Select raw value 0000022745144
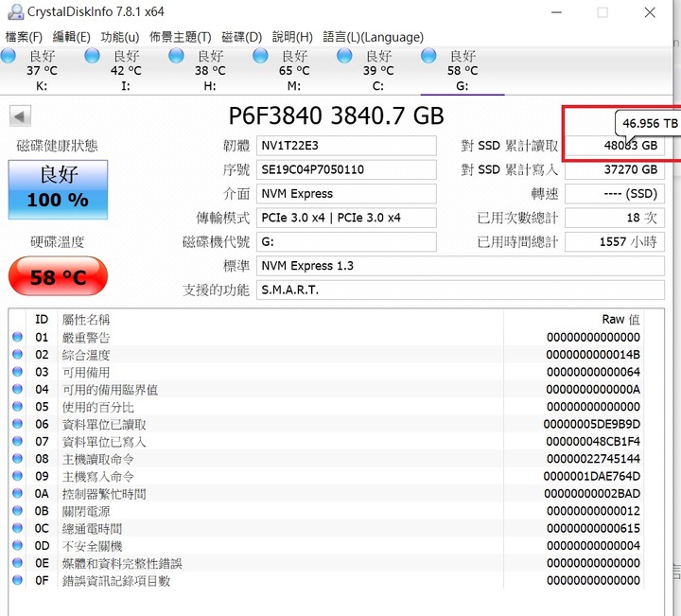The height and width of the screenshot is (616, 681). pyautogui.click(x=593, y=459)
